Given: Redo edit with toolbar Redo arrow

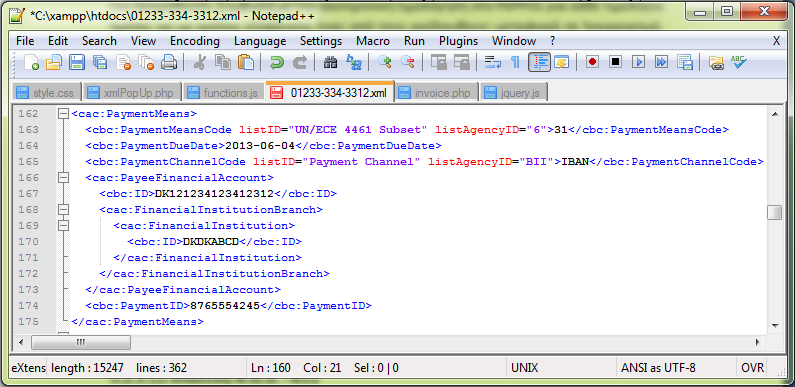Looking at the screenshot, I should 300,62.
